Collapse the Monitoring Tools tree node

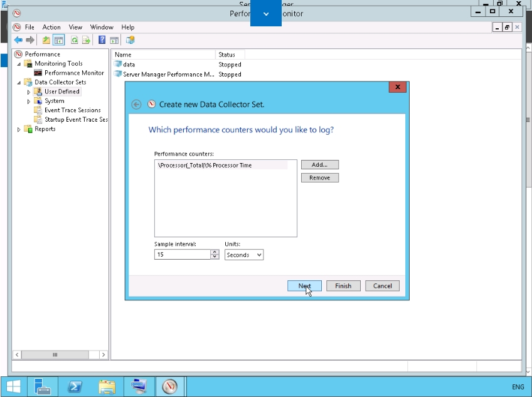(19, 64)
